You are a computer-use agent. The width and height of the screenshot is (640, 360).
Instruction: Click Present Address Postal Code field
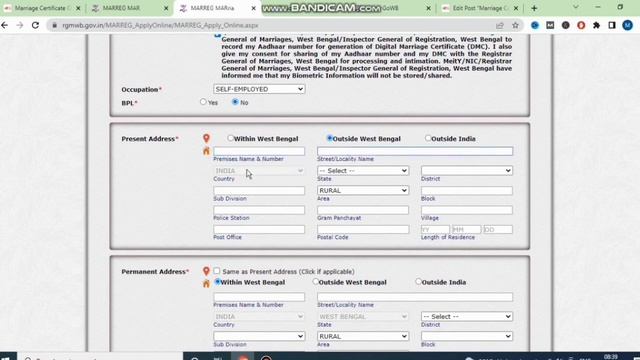click(x=363, y=229)
